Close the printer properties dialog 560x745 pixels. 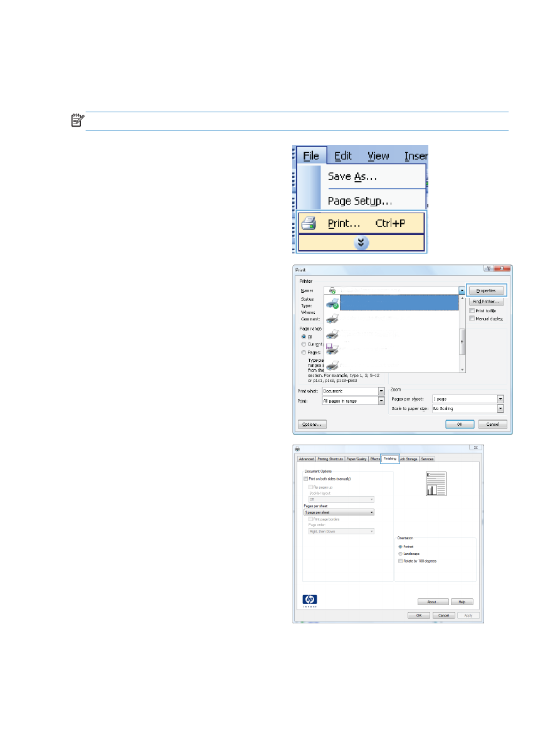(475, 448)
